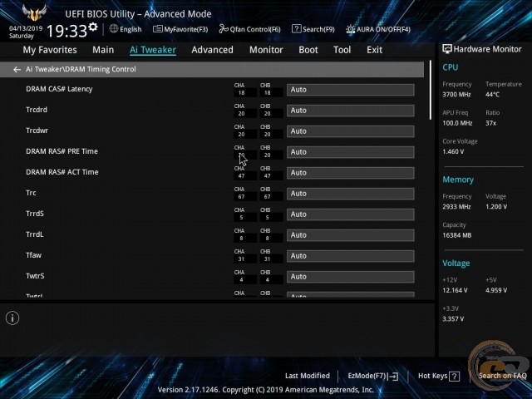Click the settings list vertical scrollbar
Screen dimensions: 532x399
coord(431,90)
